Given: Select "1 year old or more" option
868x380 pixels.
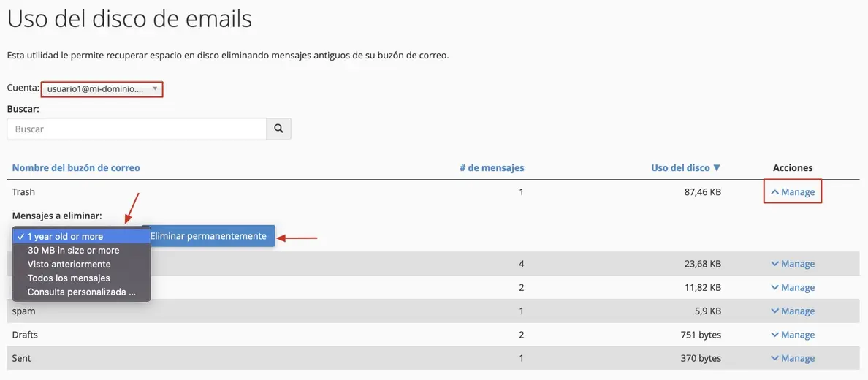Looking at the screenshot, I should pos(65,237).
